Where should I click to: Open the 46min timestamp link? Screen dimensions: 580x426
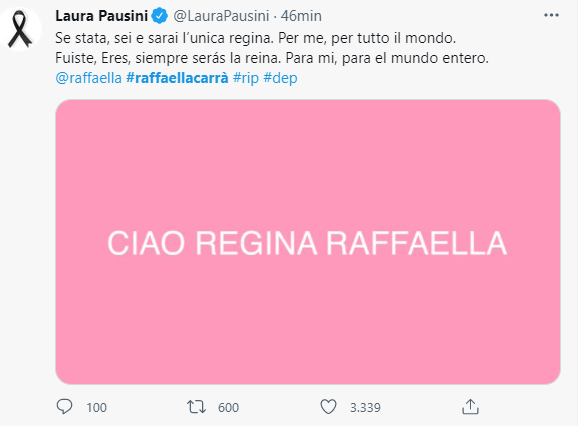[x=301, y=16]
